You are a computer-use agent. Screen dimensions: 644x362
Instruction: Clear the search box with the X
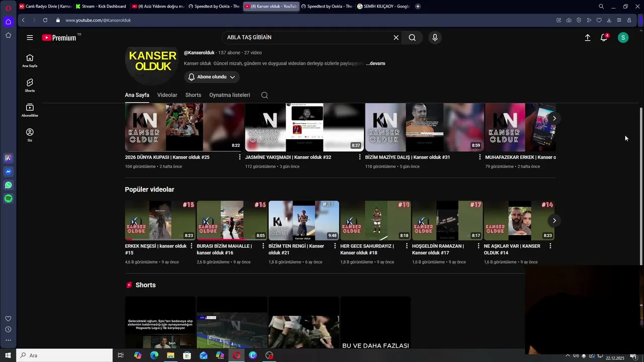pyautogui.click(x=396, y=38)
